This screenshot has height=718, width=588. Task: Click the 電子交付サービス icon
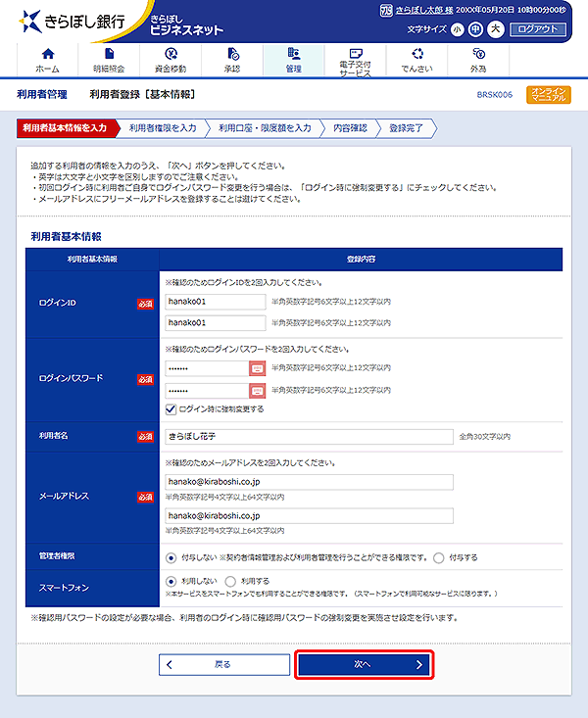(x=355, y=54)
